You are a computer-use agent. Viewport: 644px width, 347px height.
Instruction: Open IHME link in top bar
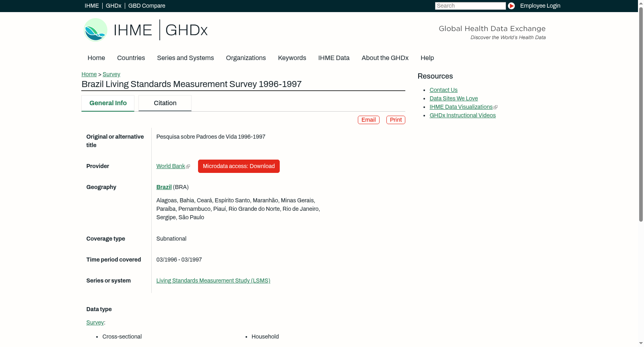pyautogui.click(x=92, y=6)
